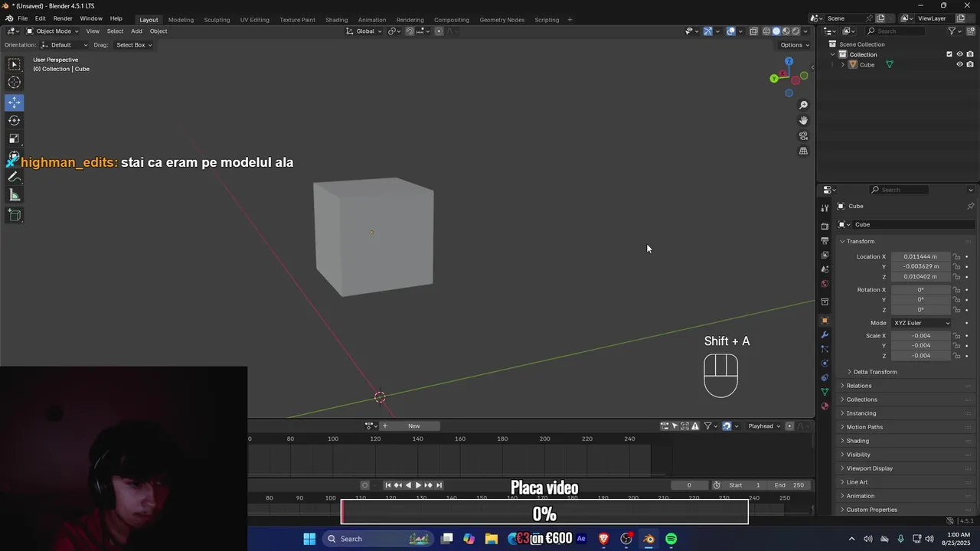Image resolution: width=980 pixels, height=551 pixels.
Task: Open the Object Mode dropdown
Action: tap(52, 31)
